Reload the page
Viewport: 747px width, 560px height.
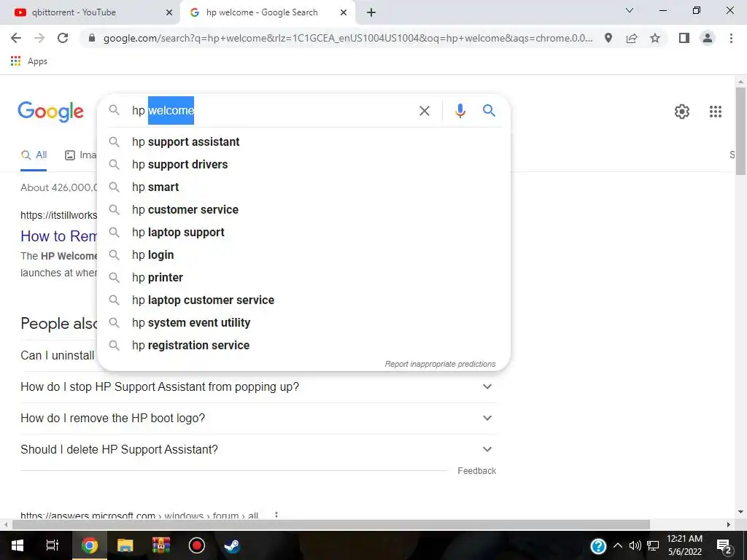pos(63,38)
